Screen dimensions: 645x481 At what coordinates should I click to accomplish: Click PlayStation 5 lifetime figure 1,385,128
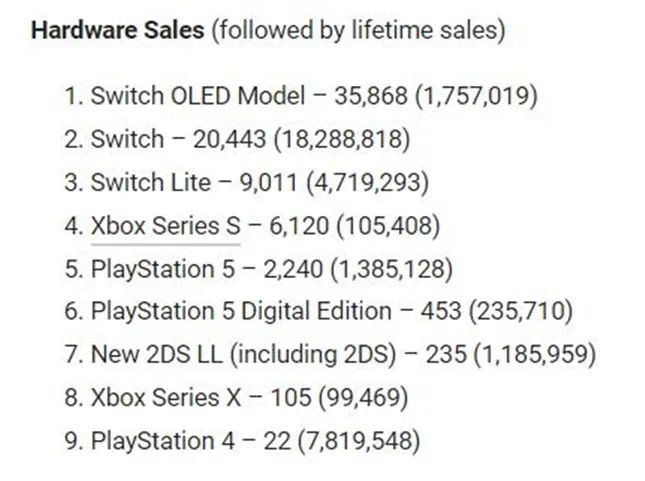[x=388, y=268]
